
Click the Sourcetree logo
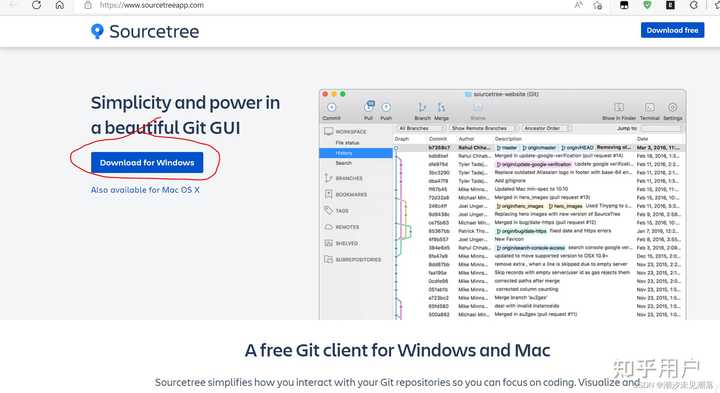(145, 31)
